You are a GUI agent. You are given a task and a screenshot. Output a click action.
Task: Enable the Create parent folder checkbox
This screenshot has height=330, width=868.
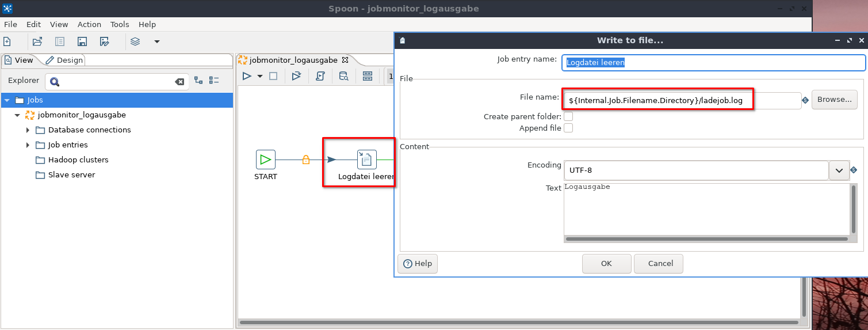[568, 116]
